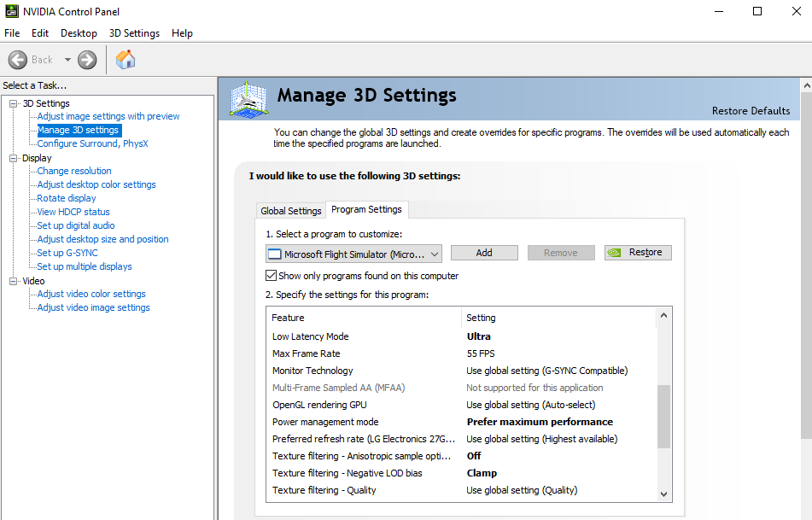The height and width of the screenshot is (520, 812).
Task: Click the settings list scrollbar down arrow
Action: coord(663,494)
